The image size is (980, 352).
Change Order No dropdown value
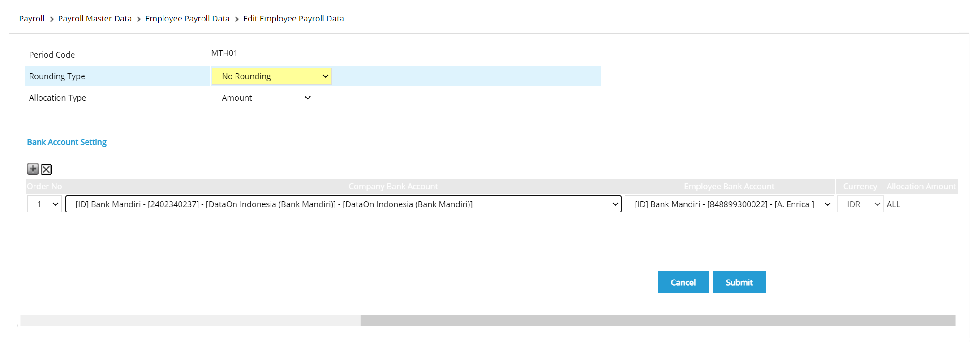44,204
